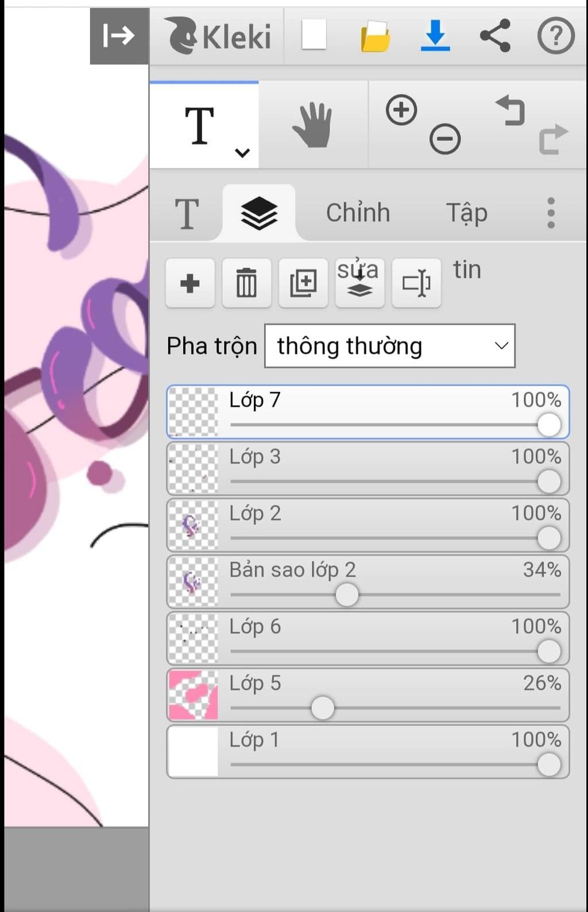Zoom in on the canvas
588x912 pixels.
pos(401,110)
